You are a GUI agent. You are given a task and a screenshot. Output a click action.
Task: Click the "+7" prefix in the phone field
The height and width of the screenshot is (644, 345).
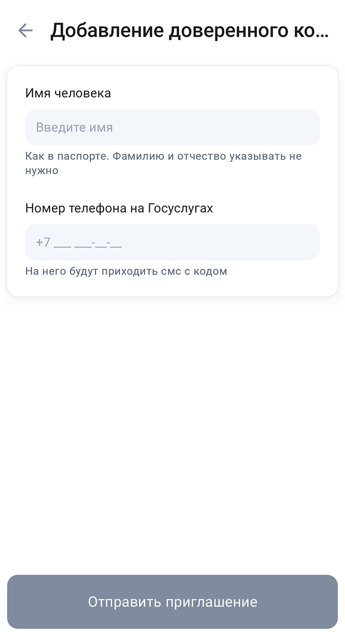pos(43,242)
